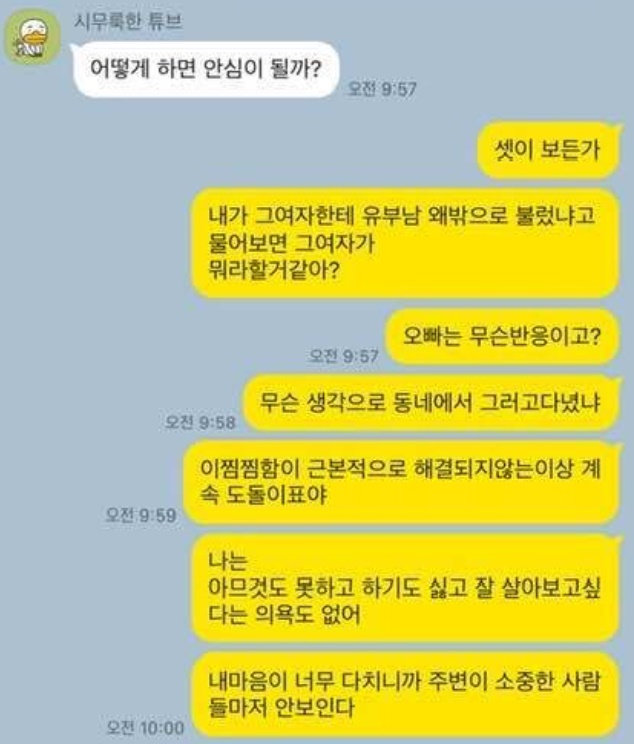634x744 pixels.
Task: Tap the 오전 9:57 timestamp beside the white bubble
Action: 382,89
